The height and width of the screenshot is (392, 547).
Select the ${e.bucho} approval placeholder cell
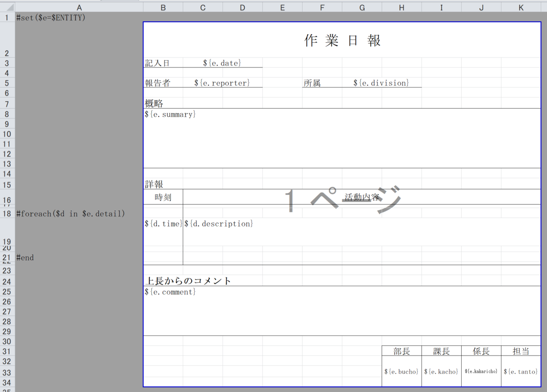point(401,371)
